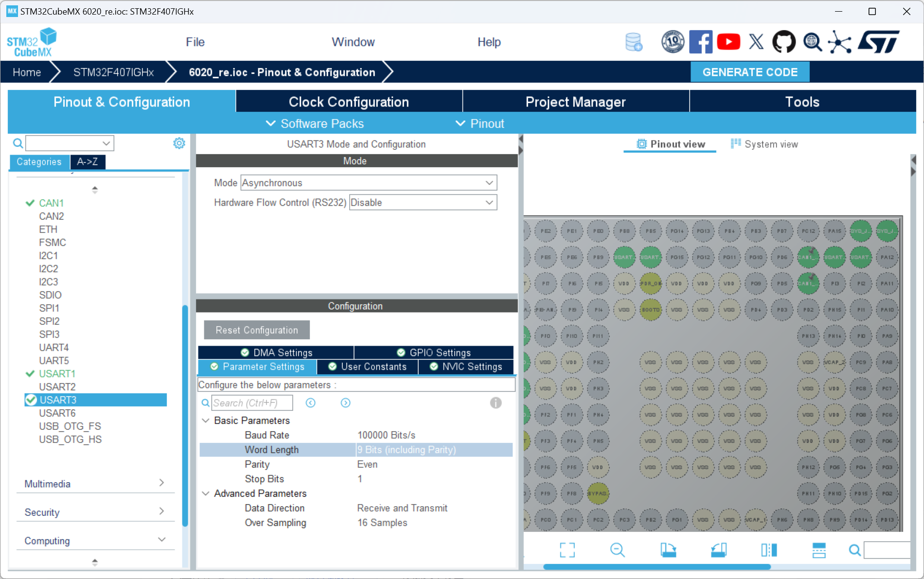Open the File menu

point(195,42)
